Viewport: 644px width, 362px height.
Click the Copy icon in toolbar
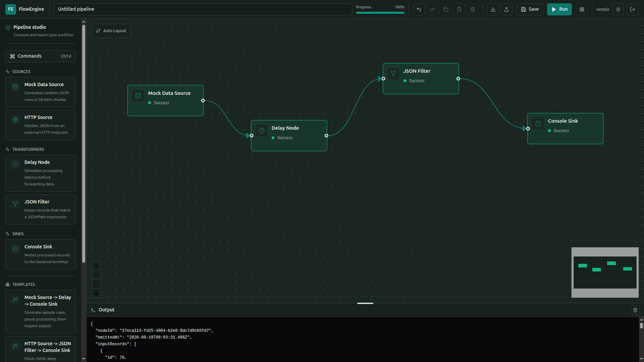point(446,9)
